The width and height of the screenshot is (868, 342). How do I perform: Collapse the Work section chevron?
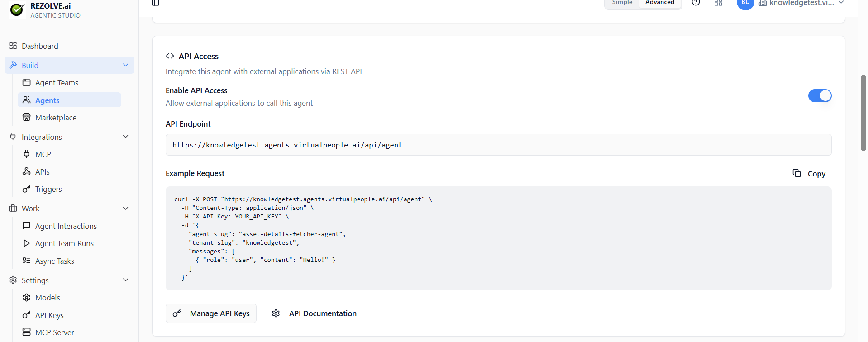[x=126, y=208]
